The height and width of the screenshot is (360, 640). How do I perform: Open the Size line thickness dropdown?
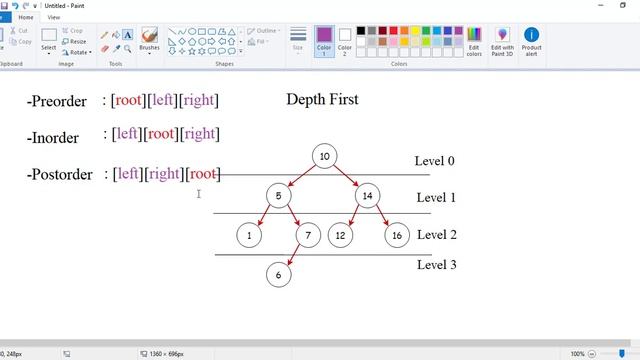point(298,41)
